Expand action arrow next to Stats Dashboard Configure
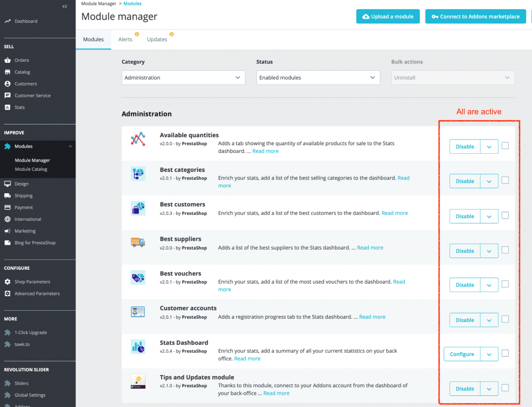This screenshot has width=532, height=407. pyautogui.click(x=489, y=354)
